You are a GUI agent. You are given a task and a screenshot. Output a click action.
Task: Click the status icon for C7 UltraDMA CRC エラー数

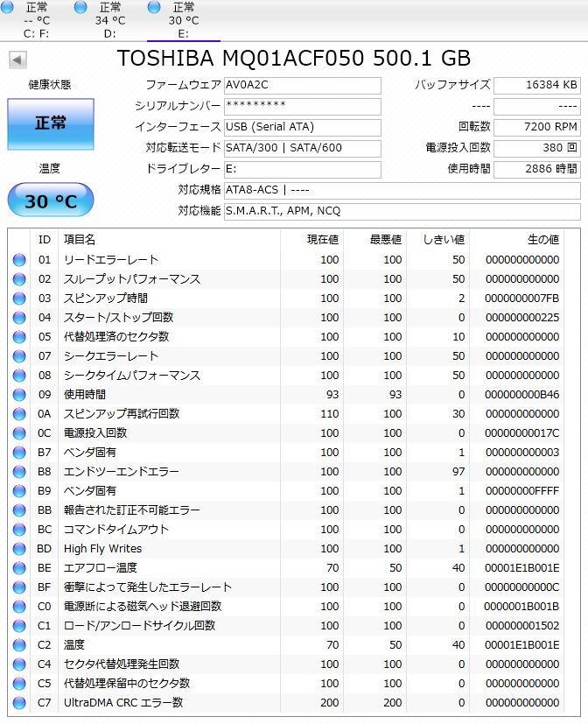[19, 703]
